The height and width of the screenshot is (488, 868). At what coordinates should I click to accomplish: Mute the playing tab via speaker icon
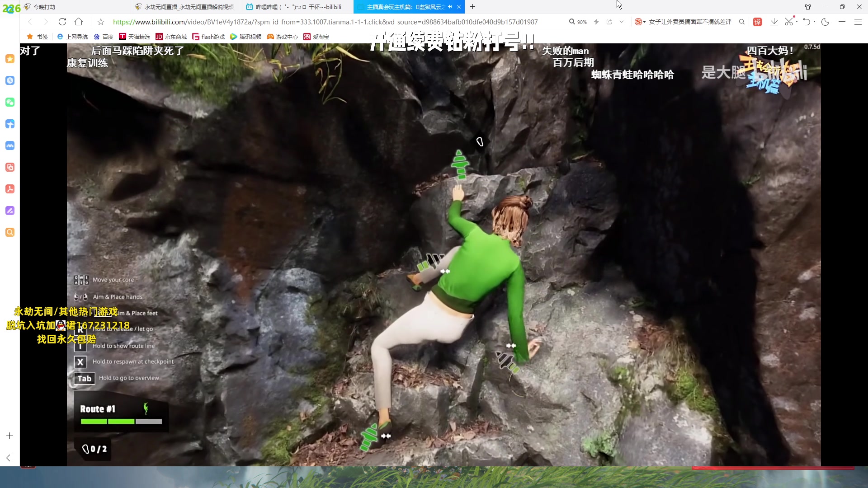point(450,7)
